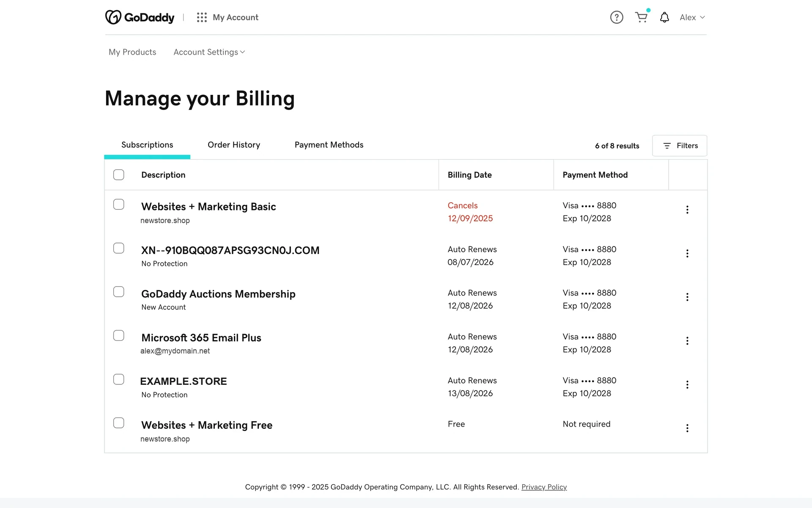Open XN--910BQQ087APSG93CN0J.COM subscription
This screenshot has height=508, width=812.
click(230, 250)
